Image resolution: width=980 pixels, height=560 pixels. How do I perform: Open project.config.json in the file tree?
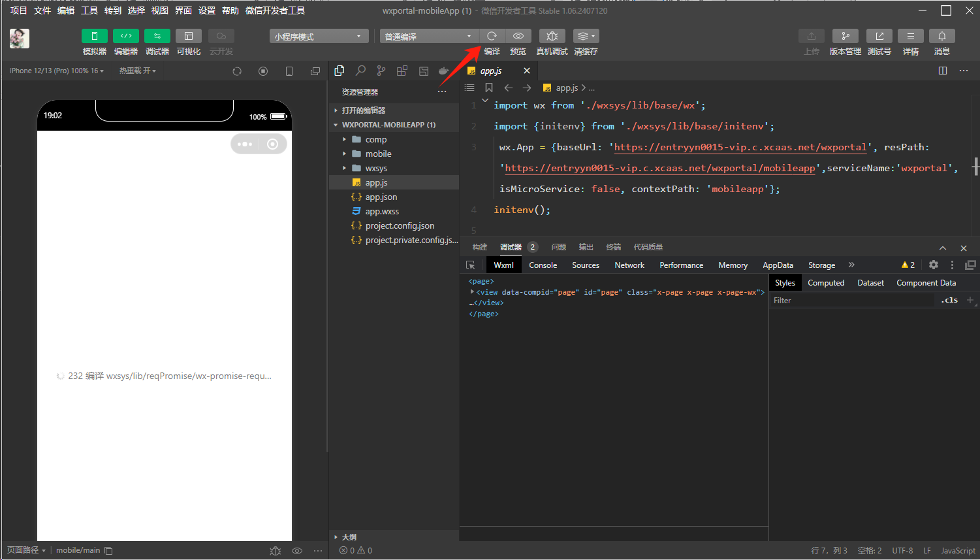[394, 225]
